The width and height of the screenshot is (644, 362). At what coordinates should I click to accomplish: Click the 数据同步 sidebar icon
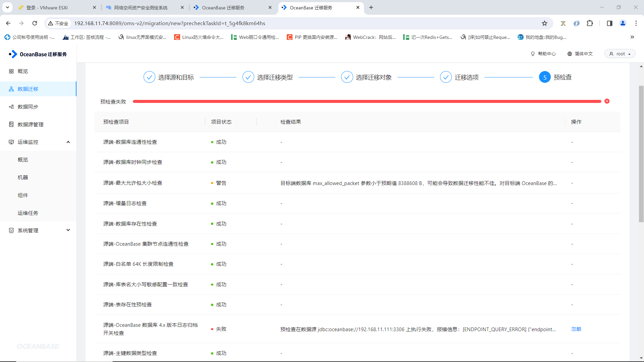(x=11, y=107)
